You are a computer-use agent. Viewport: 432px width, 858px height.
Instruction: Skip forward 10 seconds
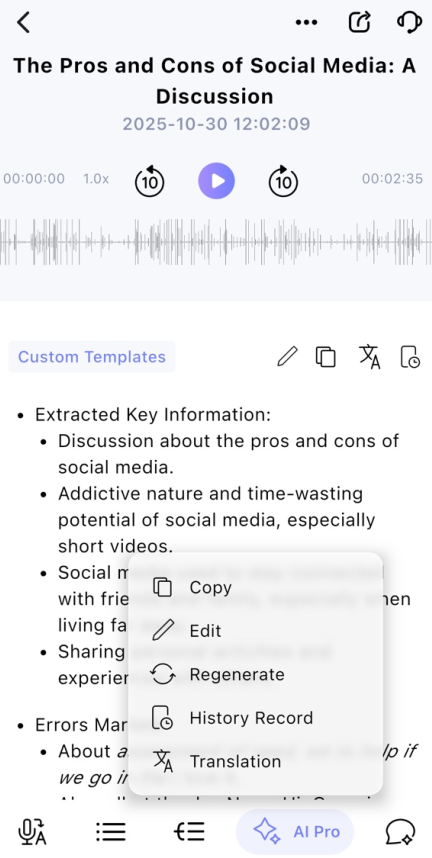[x=283, y=181]
